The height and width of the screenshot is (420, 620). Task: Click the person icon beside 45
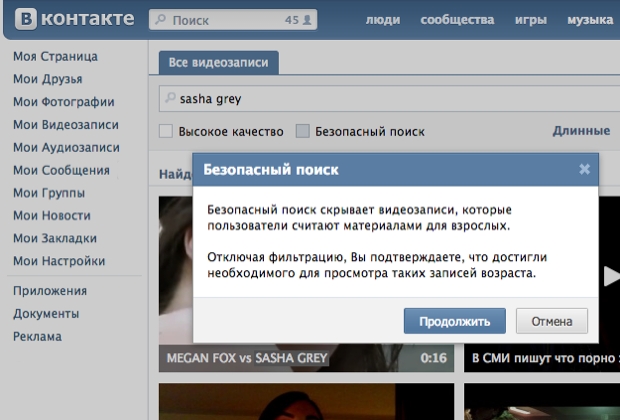click(307, 19)
